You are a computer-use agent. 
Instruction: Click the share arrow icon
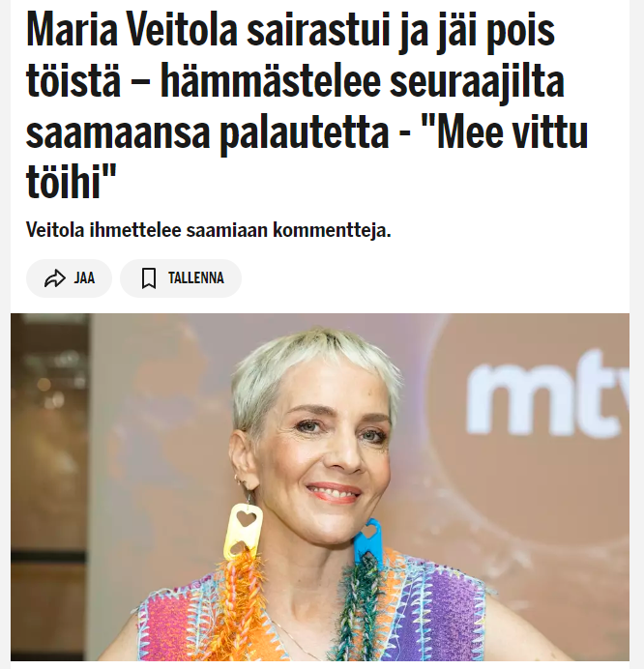pos(55,278)
